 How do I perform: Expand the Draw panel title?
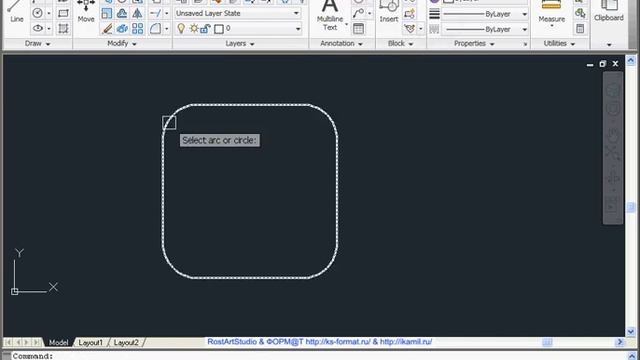(38, 43)
